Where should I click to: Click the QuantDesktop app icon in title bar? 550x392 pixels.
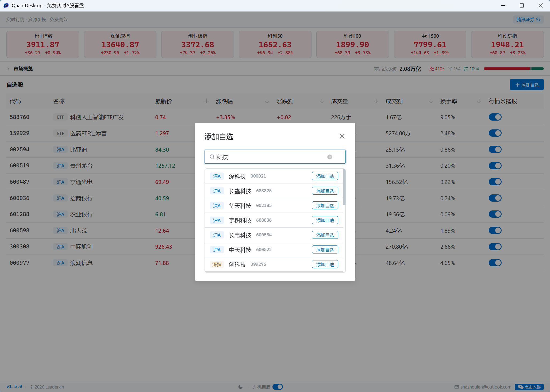point(6,5)
